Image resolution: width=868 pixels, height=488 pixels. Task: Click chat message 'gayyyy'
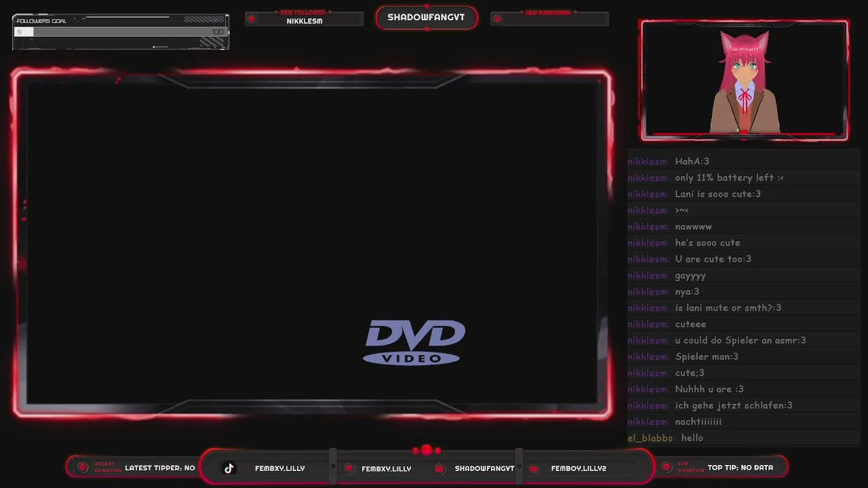coord(691,276)
